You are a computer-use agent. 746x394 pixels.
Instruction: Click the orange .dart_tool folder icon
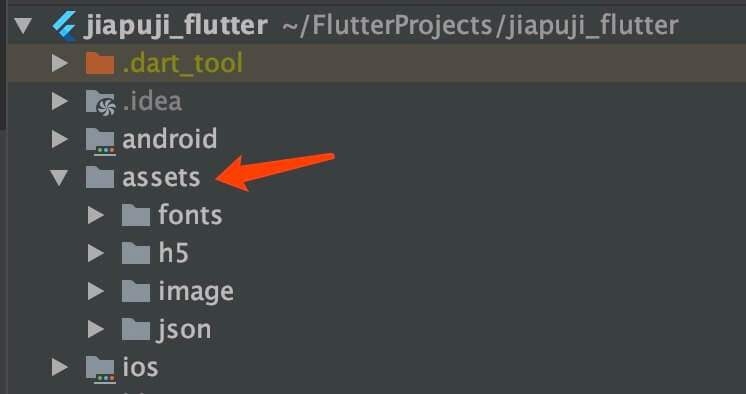pos(100,63)
